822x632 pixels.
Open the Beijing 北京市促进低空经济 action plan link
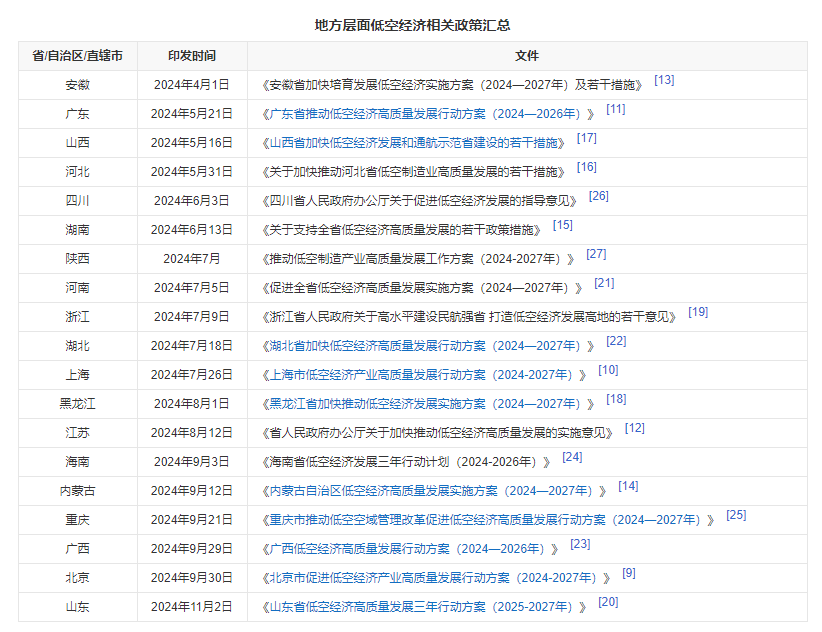436,578
